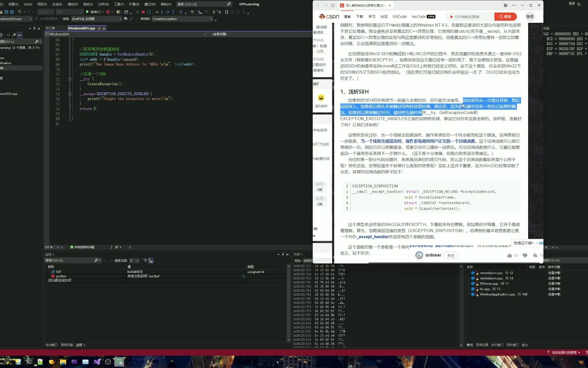Open the search depth 3 dropdown in Watch
This screenshot has width=588, height=368.
134,261
